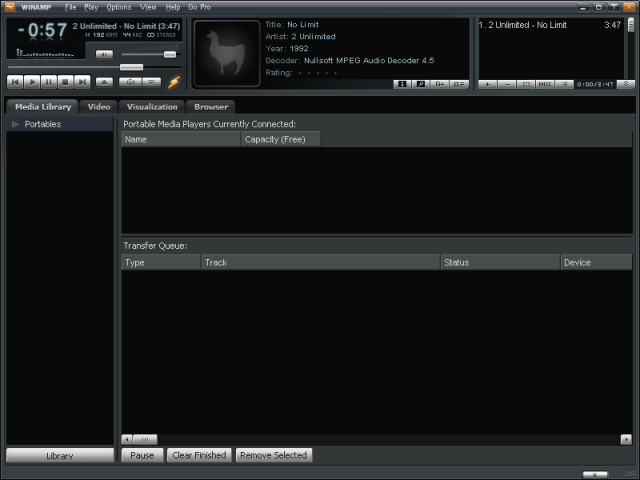Toggle shuffle playback mode
The height and width of the screenshot is (480, 640).
pos(130,82)
